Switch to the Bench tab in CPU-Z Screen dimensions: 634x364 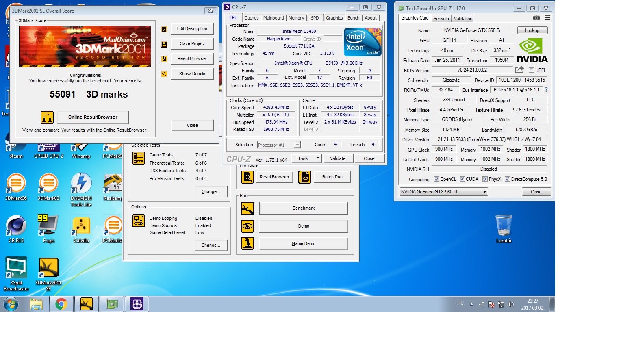[354, 18]
